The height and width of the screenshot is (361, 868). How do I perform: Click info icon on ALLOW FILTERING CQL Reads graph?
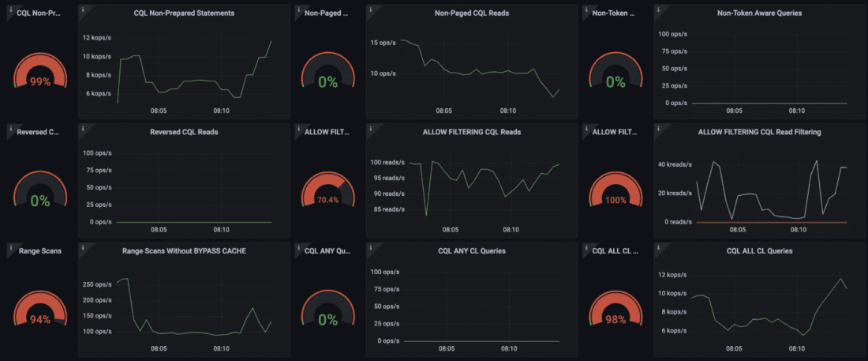370,126
